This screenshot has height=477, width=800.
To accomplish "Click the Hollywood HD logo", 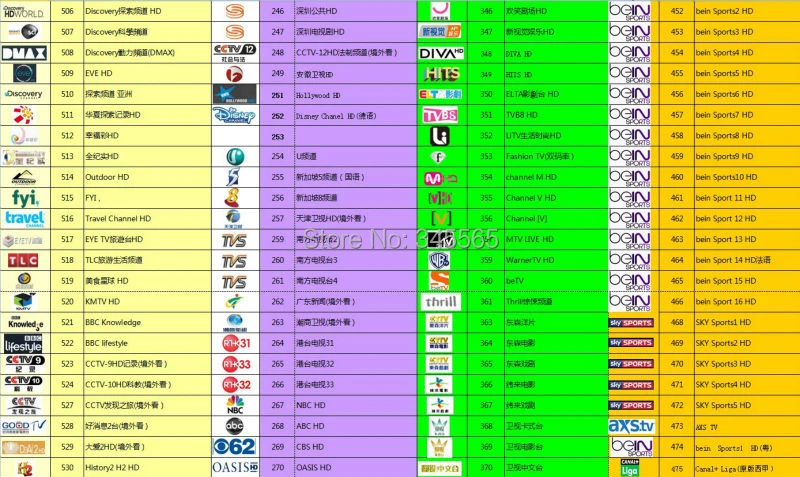I will (x=235, y=94).
